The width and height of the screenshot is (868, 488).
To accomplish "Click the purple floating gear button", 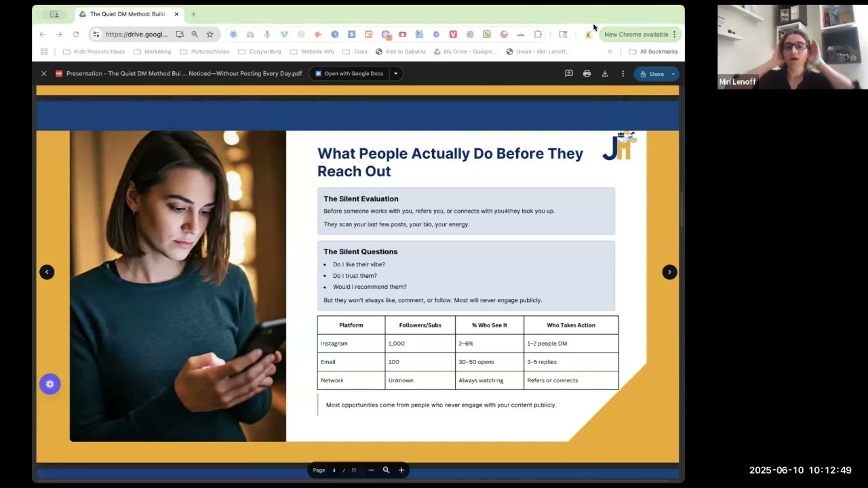I will click(x=50, y=384).
